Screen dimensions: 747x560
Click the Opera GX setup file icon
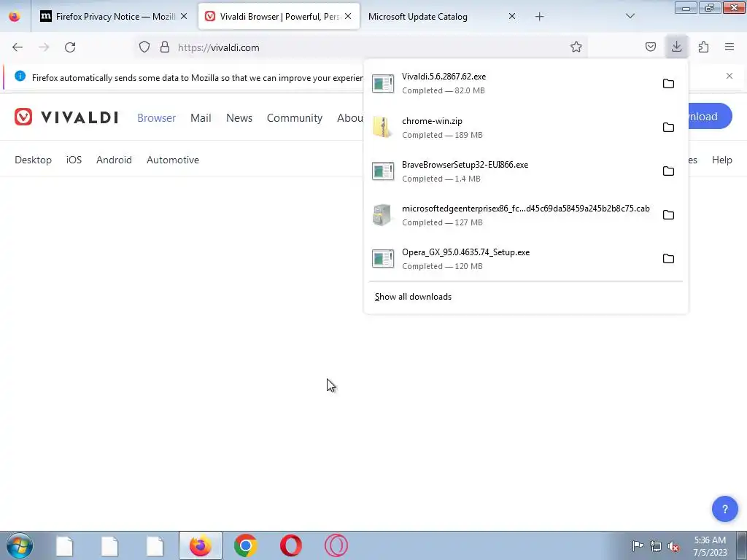(x=383, y=259)
